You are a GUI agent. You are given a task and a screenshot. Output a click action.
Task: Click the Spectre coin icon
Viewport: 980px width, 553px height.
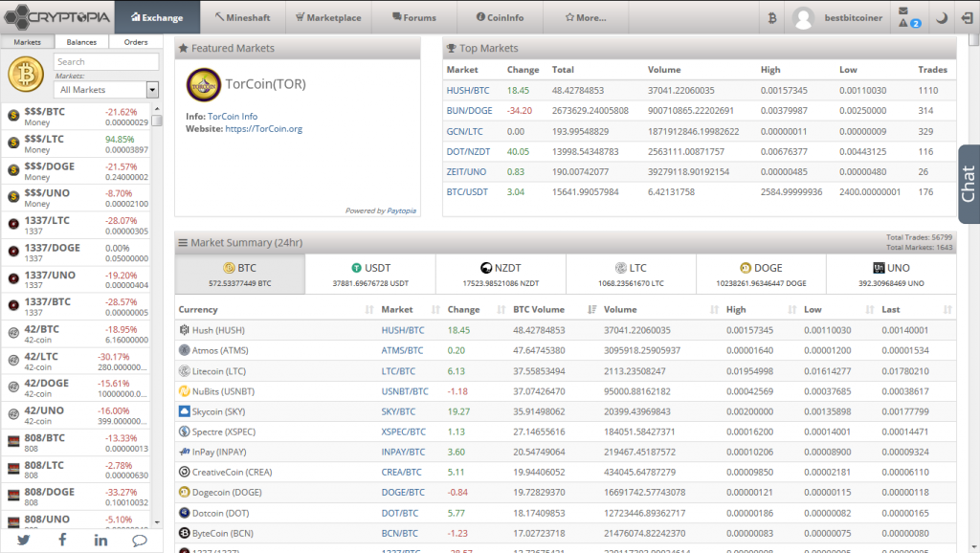click(185, 431)
